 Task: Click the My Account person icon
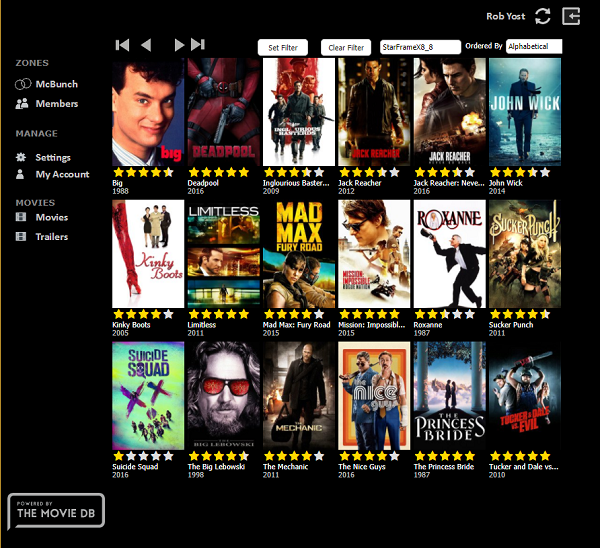pyautogui.click(x=20, y=174)
